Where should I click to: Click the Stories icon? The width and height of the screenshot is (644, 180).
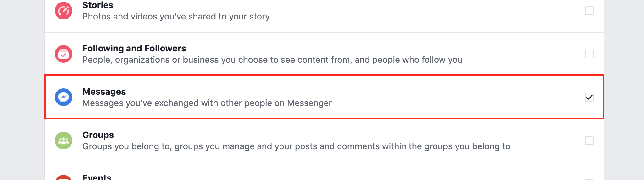(x=64, y=11)
